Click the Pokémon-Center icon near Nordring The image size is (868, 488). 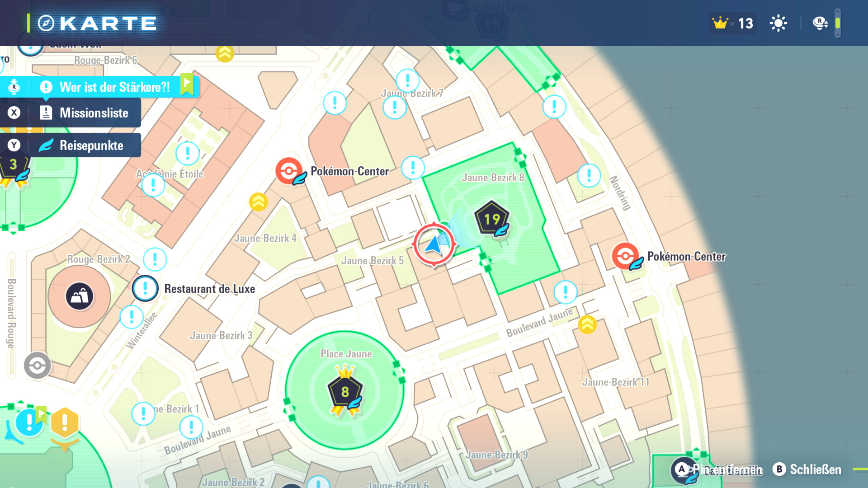(x=625, y=256)
